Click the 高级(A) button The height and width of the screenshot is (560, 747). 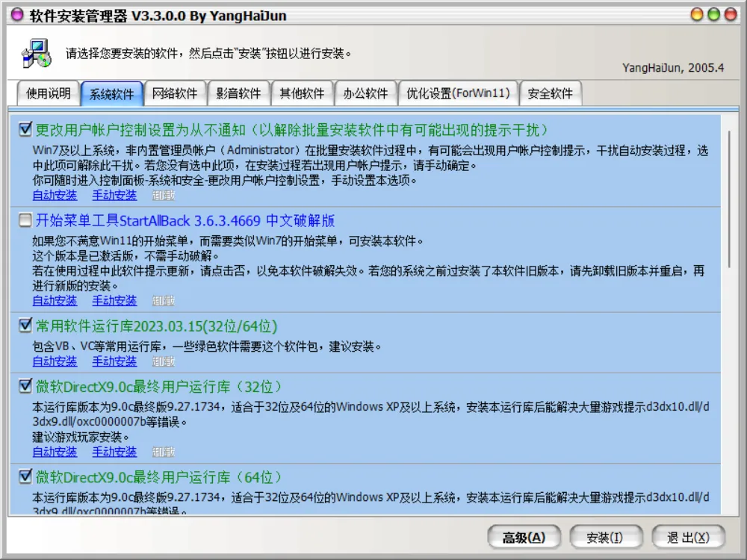tap(524, 538)
